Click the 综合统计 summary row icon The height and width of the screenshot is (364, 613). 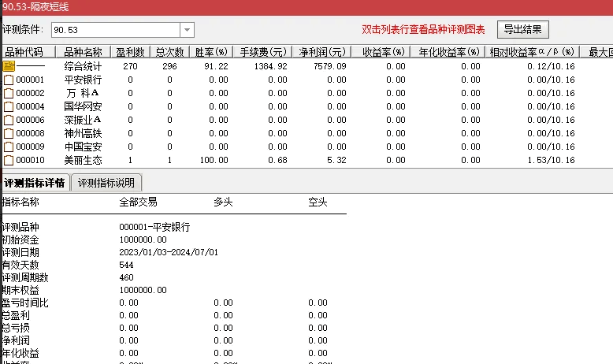coord(9,66)
